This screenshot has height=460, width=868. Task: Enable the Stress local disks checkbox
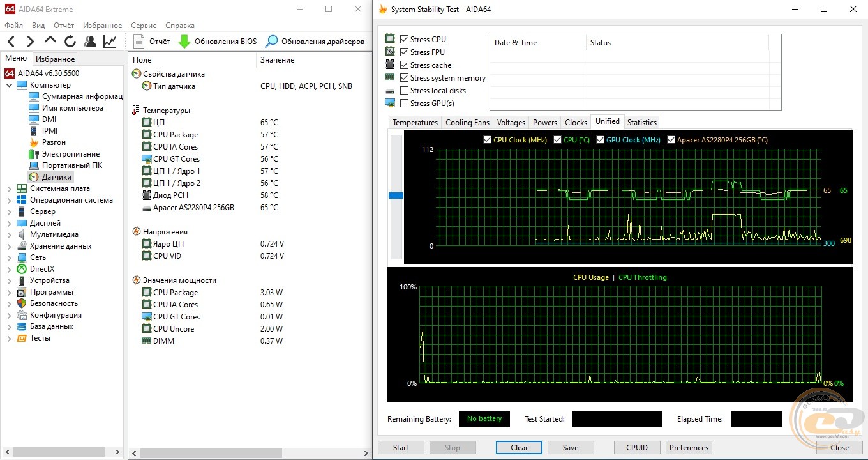pyautogui.click(x=404, y=91)
